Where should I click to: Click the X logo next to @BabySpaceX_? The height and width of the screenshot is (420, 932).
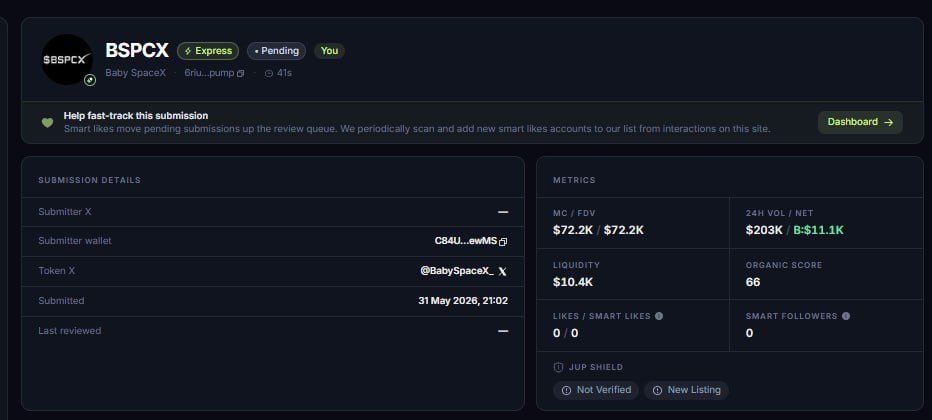click(x=503, y=271)
